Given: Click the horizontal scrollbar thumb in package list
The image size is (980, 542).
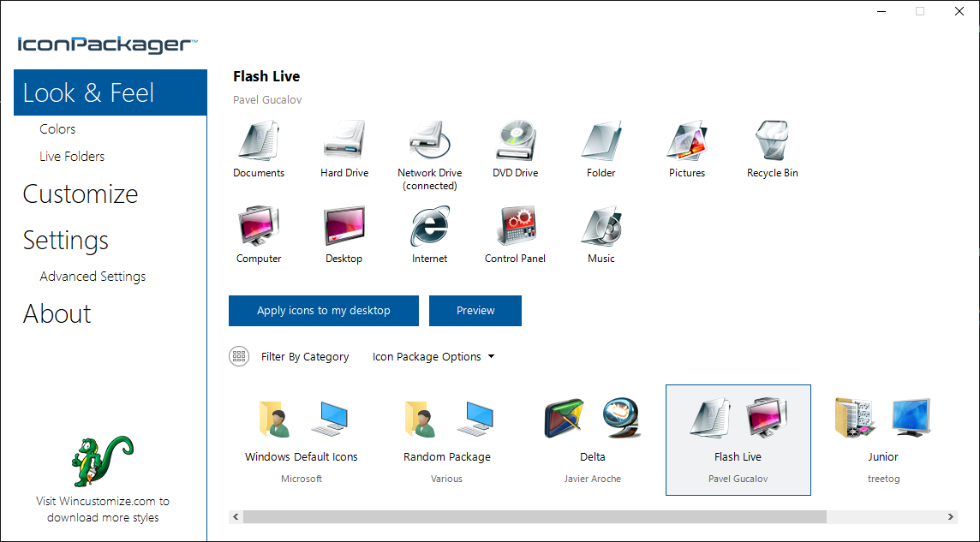Looking at the screenshot, I should click(x=535, y=517).
